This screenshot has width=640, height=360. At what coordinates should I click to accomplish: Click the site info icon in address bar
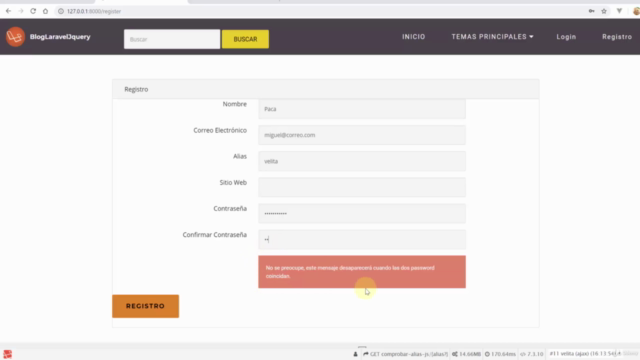point(61,11)
